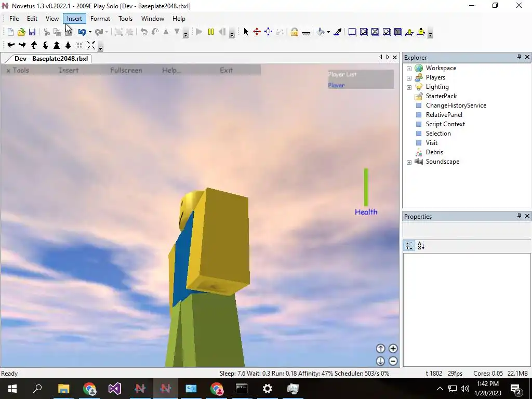This screenshot has height=399, width=532.
Task: Click the blue Undo arrow icon
Action: click(x=82, y=32)
